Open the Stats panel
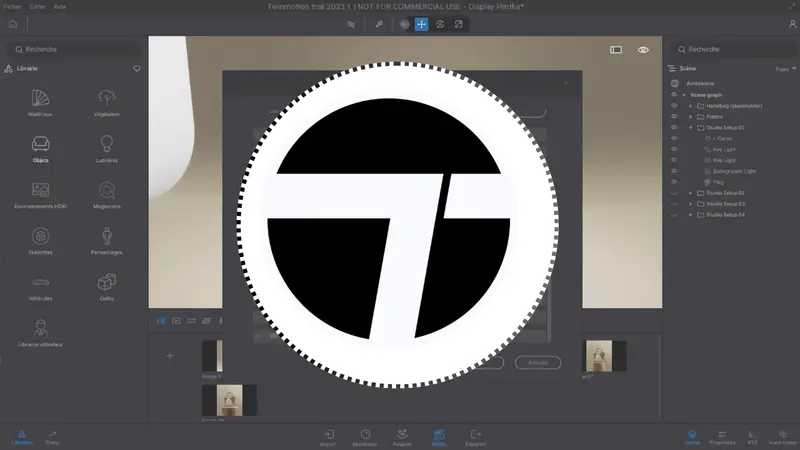The height and width of the screenshot is (450, 800). [x=52, y=438]
